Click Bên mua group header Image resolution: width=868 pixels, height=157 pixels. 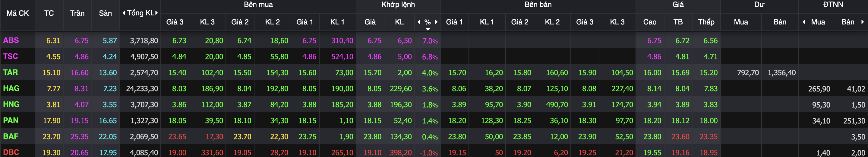[258, 5]
